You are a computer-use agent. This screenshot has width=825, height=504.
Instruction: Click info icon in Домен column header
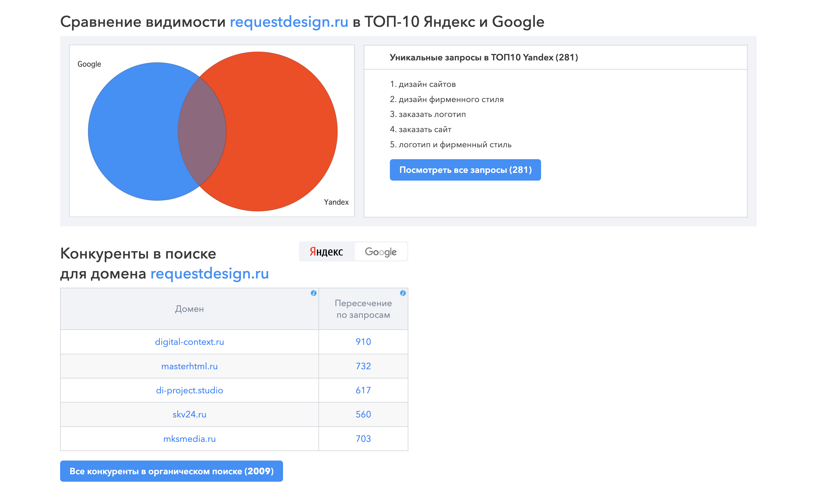[x=313, y=293]
